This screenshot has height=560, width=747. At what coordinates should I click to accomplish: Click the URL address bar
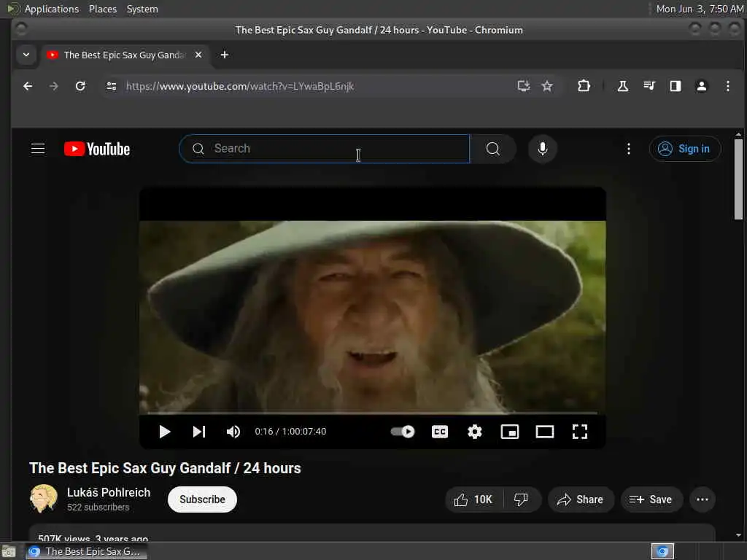(x=314, y=86)
